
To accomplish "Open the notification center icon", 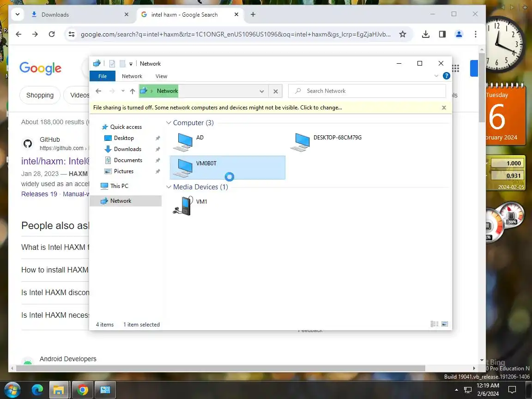I will click(512, 389).
